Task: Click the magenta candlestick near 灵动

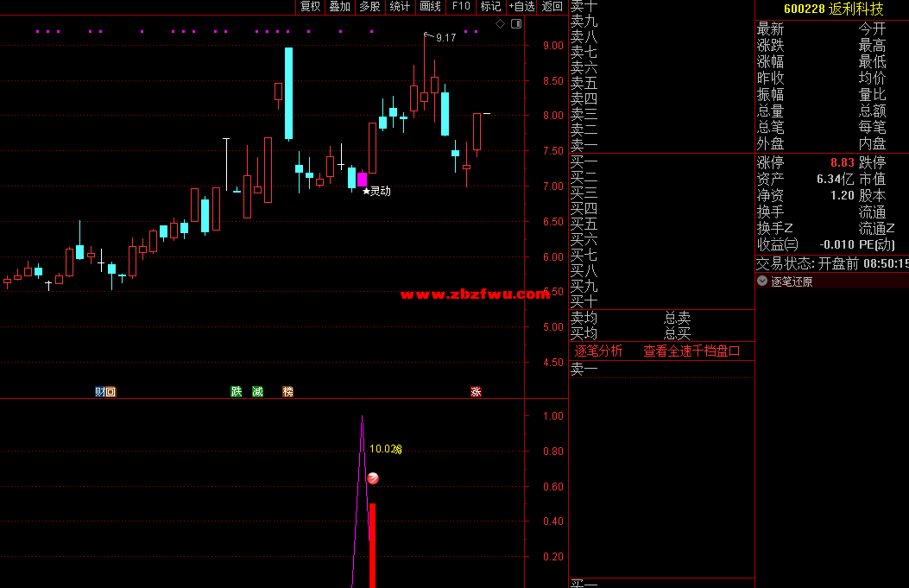Action: tap(362, 180)
